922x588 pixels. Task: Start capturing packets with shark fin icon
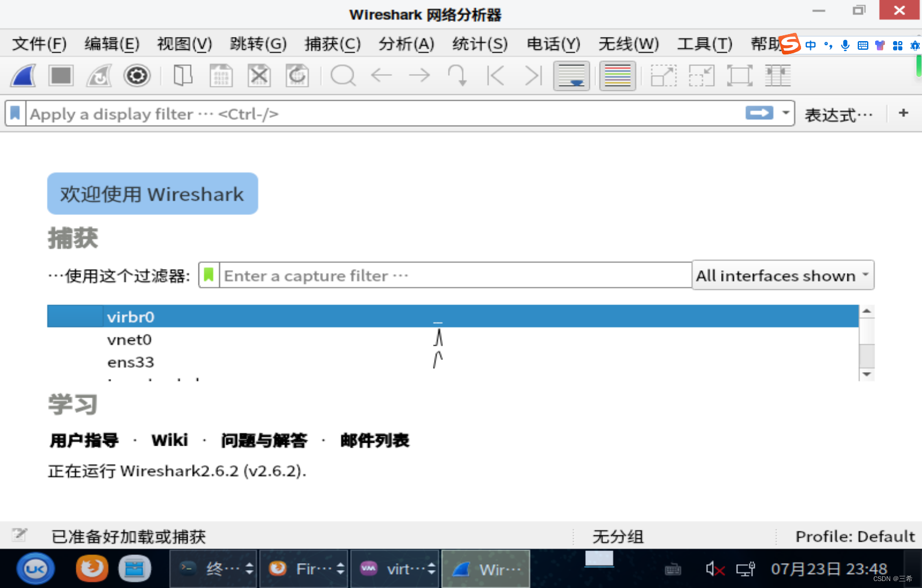pyautogui.click(x=24, y=76)
